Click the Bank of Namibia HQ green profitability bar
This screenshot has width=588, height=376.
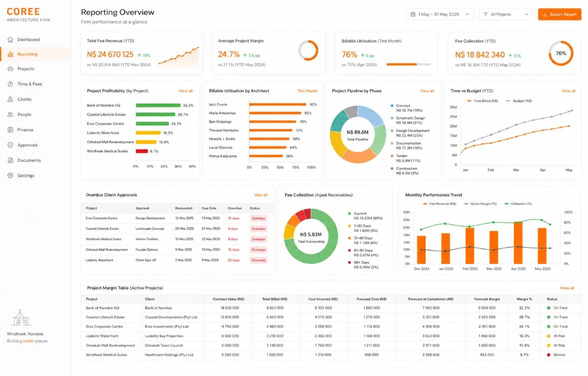point(158,105)
